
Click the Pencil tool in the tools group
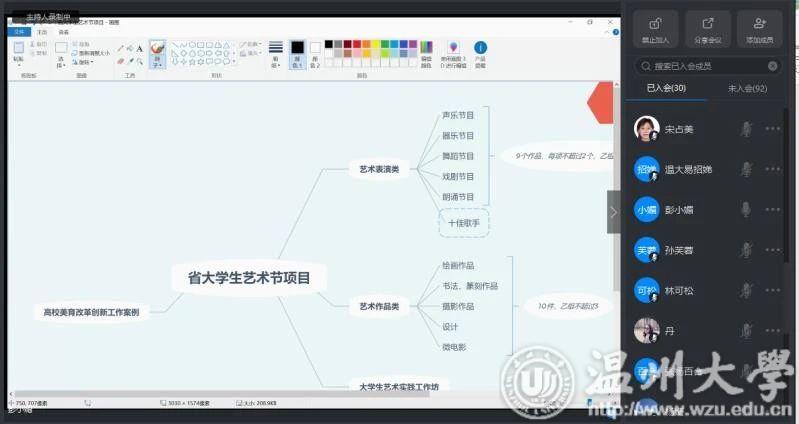pyautogui.click(x=121, y=48)
